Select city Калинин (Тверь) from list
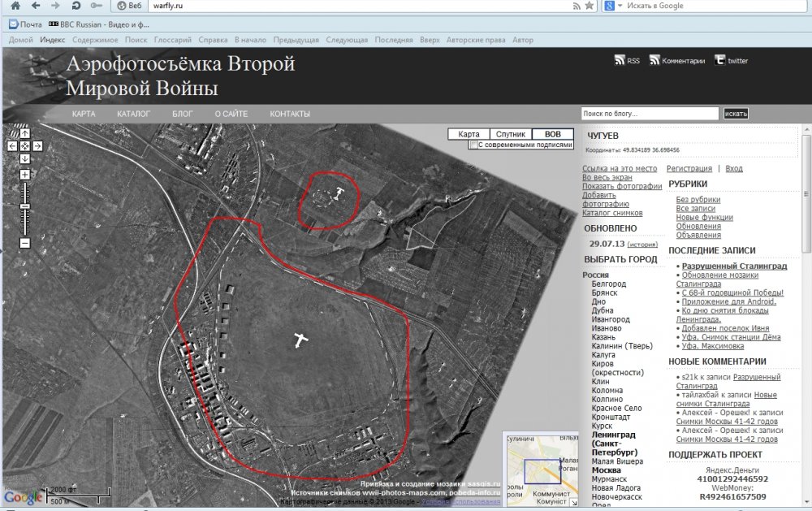 pyautogui.click(x=622, y=346)
